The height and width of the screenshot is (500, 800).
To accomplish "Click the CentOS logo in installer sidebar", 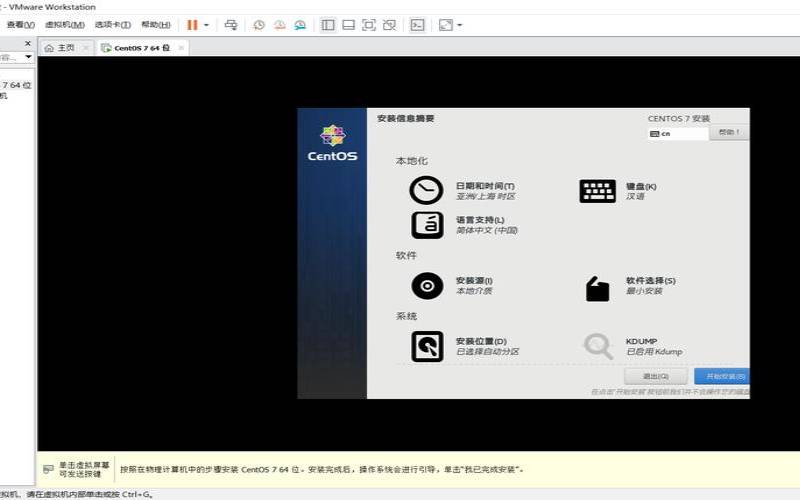I will [332, 143].
